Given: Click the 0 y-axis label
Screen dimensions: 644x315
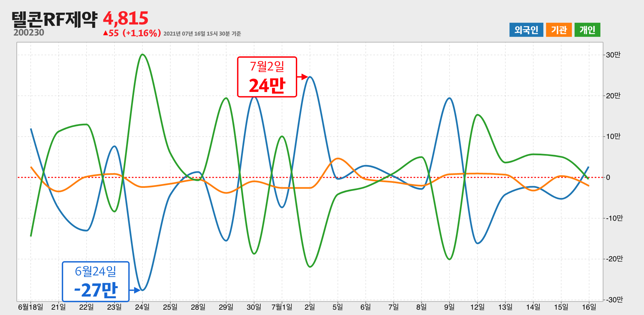Looking at the screenshot, I should (608, 177).
